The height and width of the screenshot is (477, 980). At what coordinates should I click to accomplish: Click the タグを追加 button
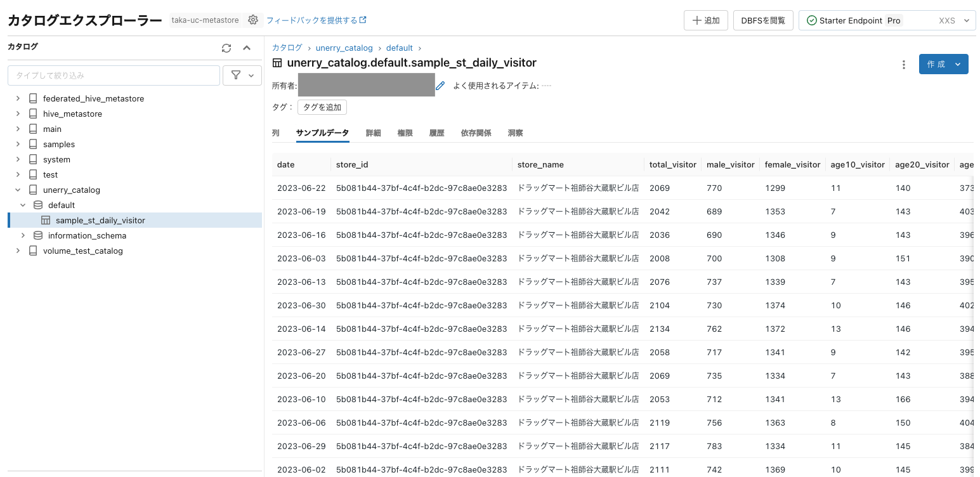[322, 107]
